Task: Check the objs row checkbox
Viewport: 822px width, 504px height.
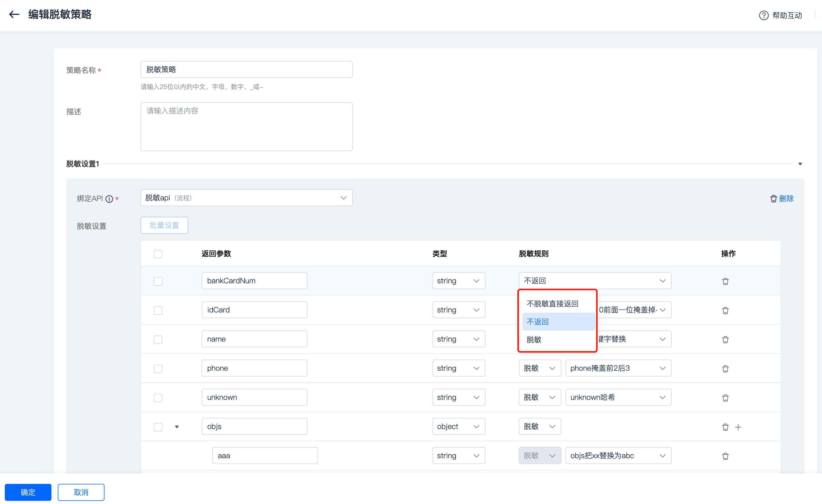Action: [x=158, y=427]
